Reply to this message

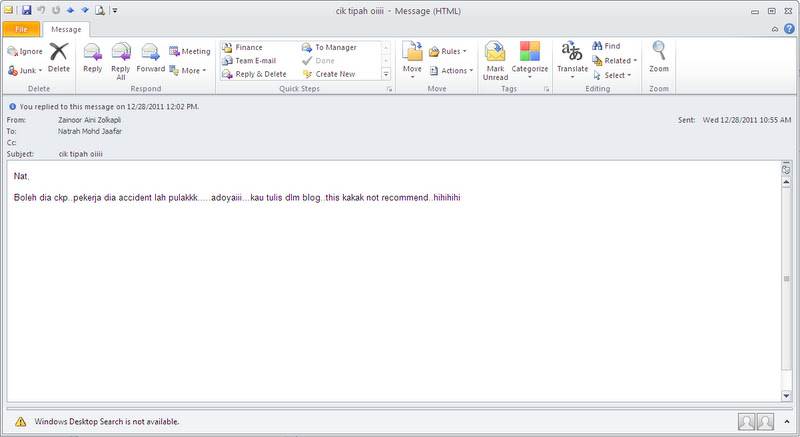point(92,58)
